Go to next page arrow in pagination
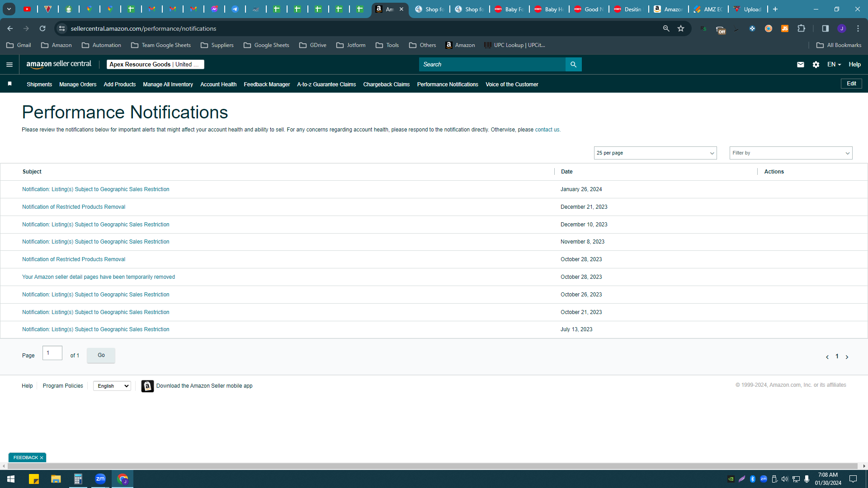The width and height of the screenshot is (868, 488). pos(847,357)
